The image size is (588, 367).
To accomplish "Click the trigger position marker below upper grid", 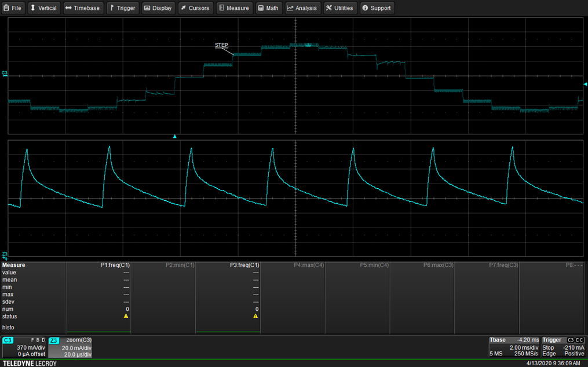I will [x=175, y=137].
